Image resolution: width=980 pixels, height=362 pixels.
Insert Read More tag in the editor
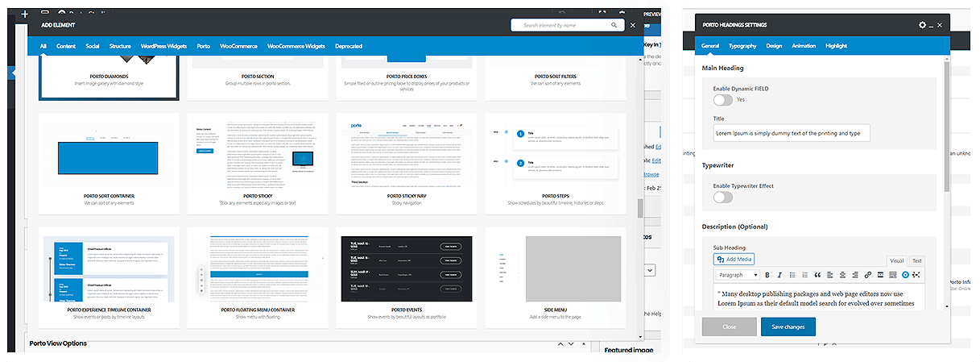point(879,275)
